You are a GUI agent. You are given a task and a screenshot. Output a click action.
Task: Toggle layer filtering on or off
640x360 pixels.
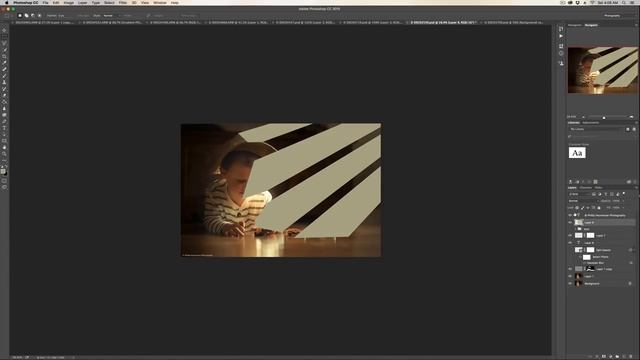pyautogui.click(x=624, y=194)
